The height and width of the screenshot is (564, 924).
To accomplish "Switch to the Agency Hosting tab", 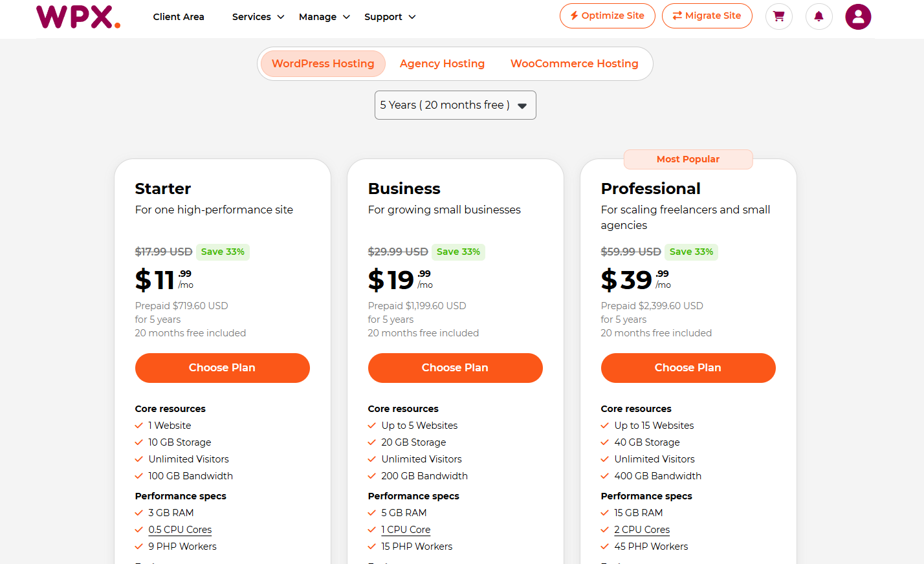I will pyautogui.click(x=442, y=63).
